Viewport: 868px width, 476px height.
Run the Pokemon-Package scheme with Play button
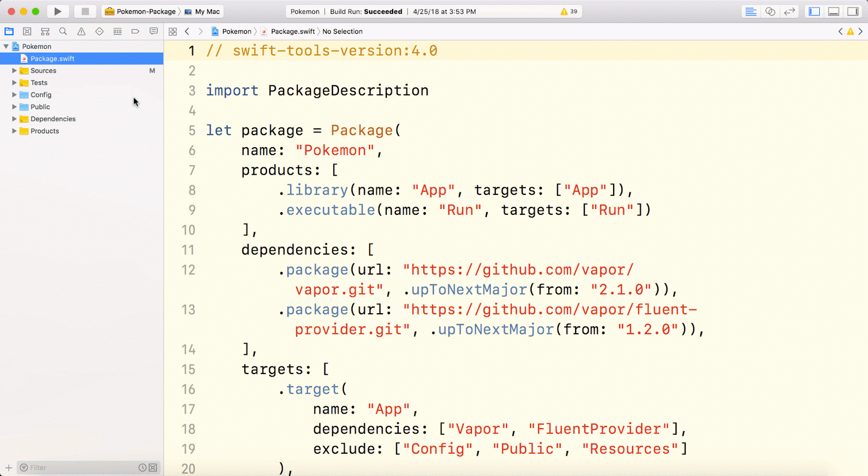58,11
